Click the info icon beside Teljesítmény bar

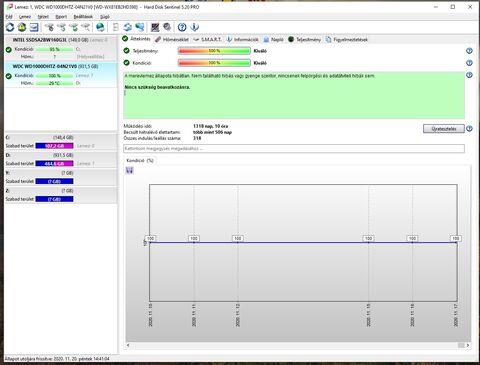click(469, 51)
